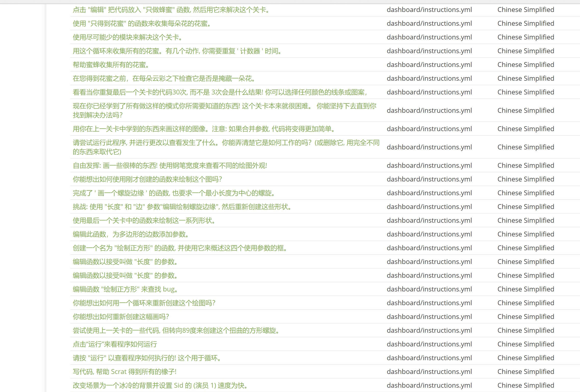The image size is (580, 392).
Task: Click the link 创建一个名为 "绘制正方形" 的函数
Action: 180,248
